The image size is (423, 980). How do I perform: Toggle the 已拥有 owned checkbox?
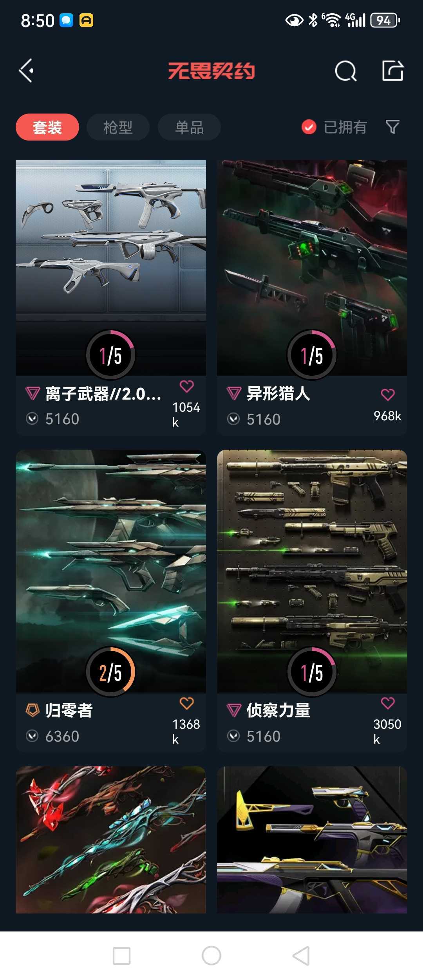309,127
